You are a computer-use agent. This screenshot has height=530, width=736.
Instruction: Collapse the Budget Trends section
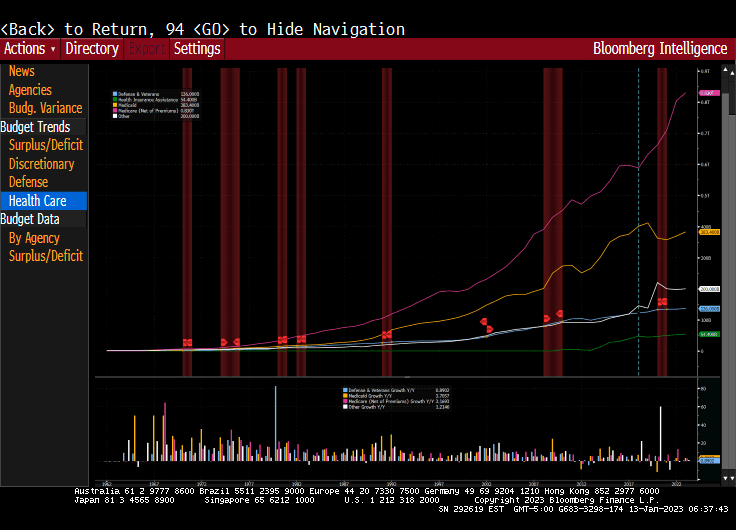35,127
